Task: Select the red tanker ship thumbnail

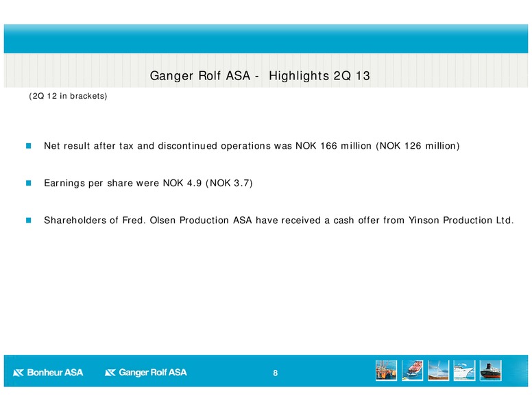Action: pos(412,371)
